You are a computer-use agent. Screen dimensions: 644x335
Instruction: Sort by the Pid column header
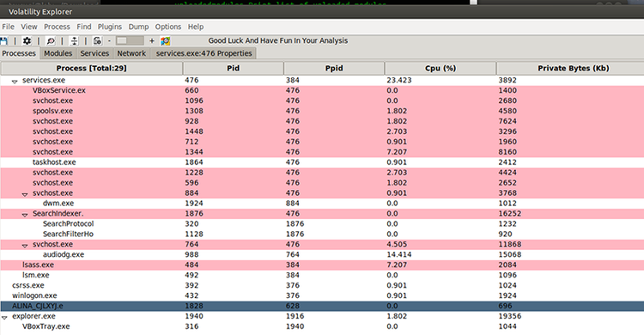coord(234,68)
